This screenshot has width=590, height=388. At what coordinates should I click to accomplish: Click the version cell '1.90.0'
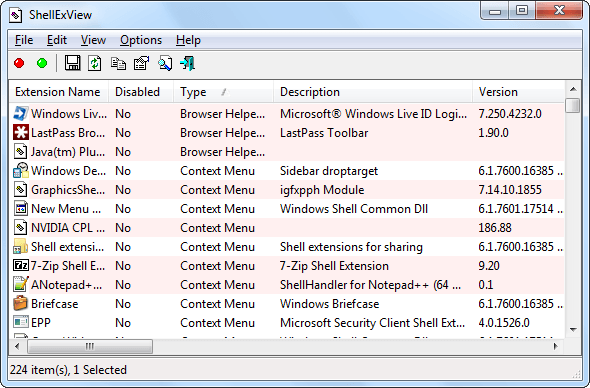[x=493, y=133]
